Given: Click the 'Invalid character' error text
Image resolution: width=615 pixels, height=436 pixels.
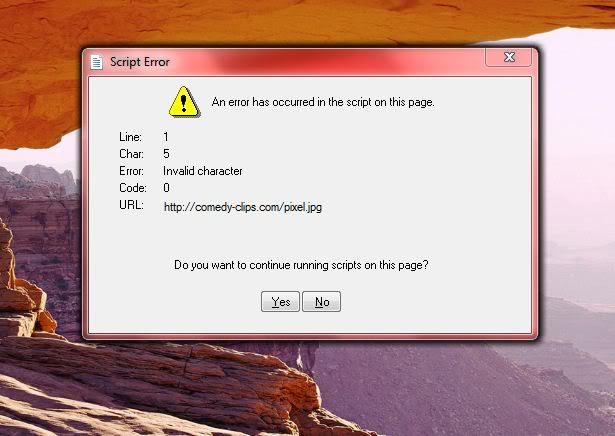Looking at the screenshot, I should [203, 171].
